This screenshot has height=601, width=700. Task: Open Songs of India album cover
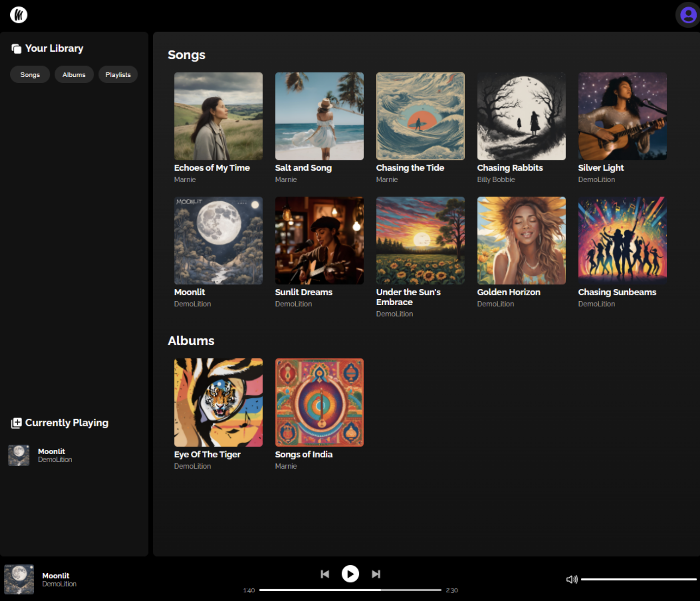[319, 403]
